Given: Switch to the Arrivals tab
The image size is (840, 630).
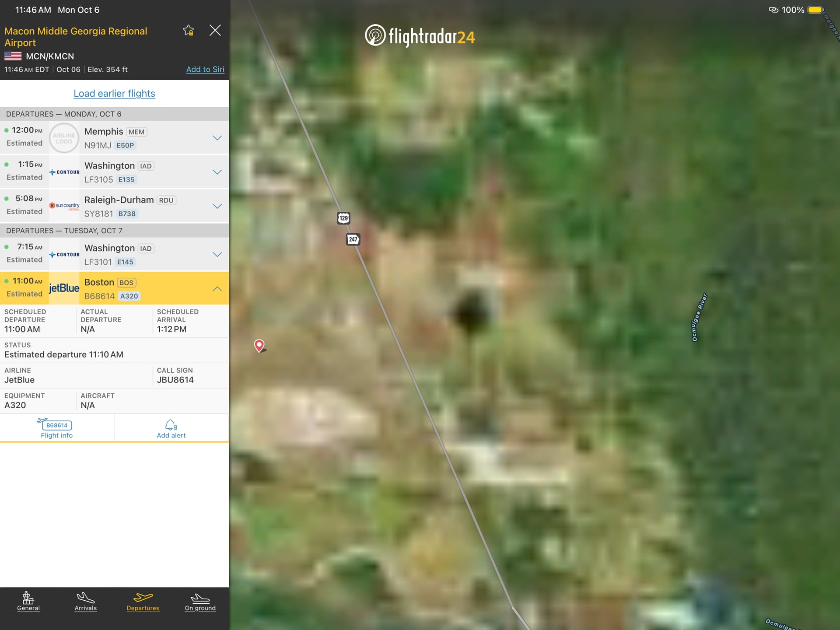Looking at the screenshot, I should pyautogui.click(x=86, y=602).
